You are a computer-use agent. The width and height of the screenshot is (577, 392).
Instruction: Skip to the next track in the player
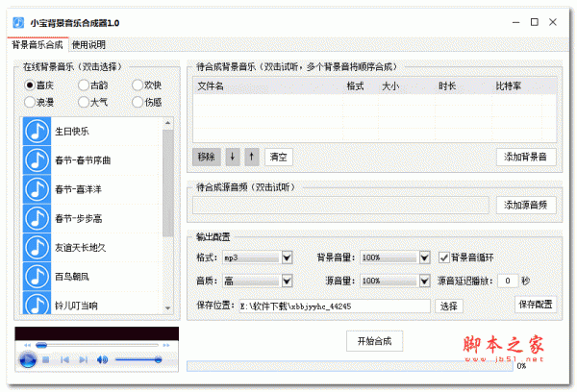coord(84,359)
